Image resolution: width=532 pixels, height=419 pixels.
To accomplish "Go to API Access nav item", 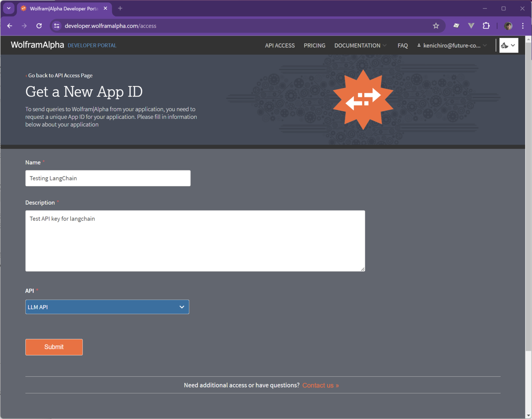I will click(x=280, y=46).
